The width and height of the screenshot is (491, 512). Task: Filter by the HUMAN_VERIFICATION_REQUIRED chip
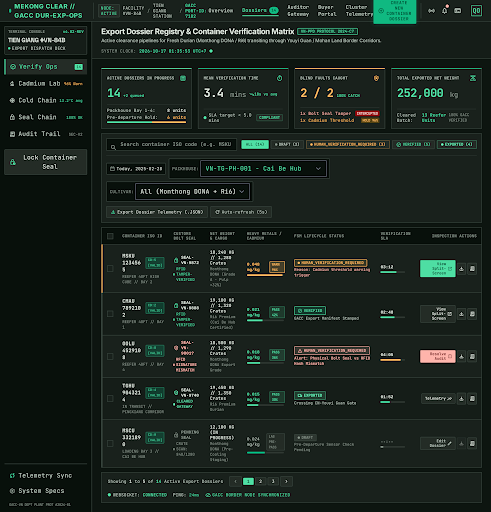[x=348, y=144]
